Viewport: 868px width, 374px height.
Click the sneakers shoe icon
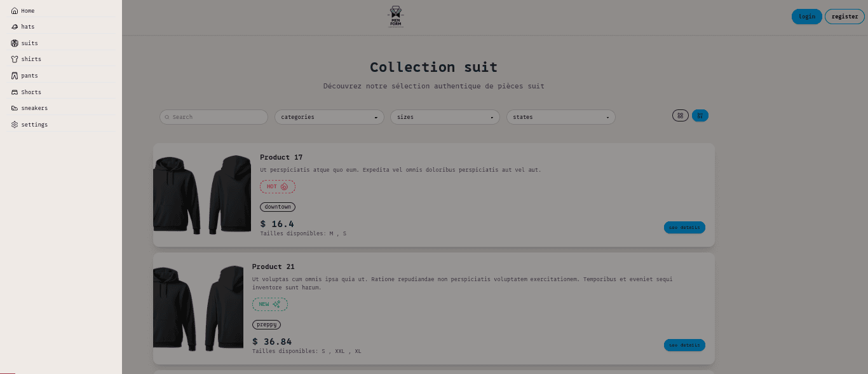[x=15, y=108]
